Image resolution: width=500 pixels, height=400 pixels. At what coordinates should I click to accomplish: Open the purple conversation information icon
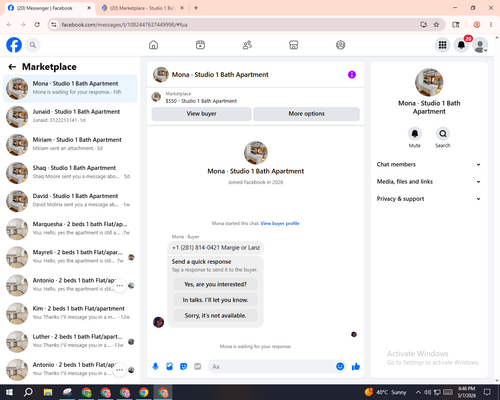[x=352, y=75]
